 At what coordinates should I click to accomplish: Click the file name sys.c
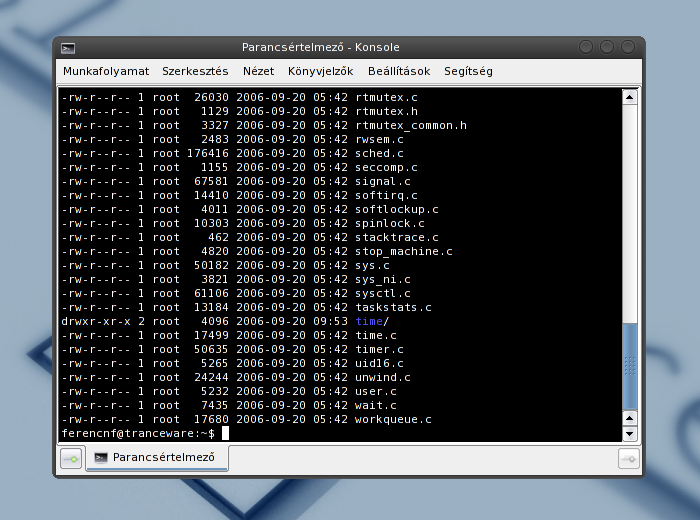372,266
